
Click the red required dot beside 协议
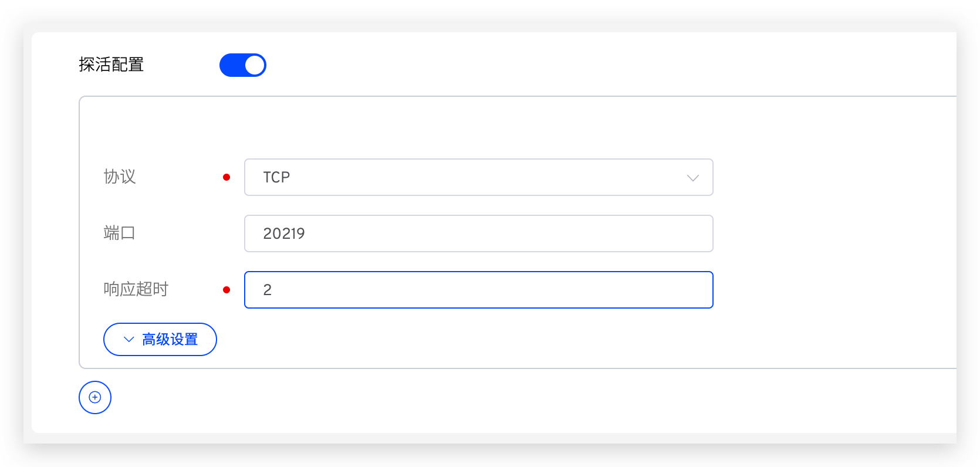pos(227,177)
